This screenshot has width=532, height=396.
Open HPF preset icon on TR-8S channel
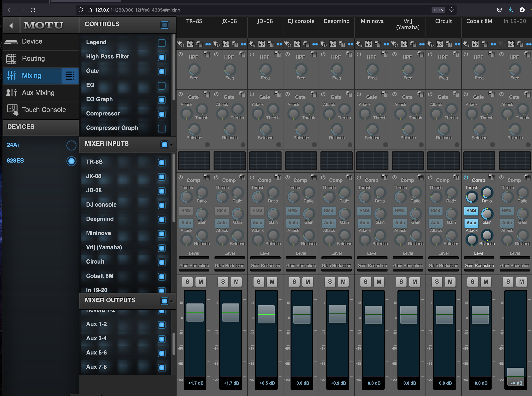click(x=206, y=54)
